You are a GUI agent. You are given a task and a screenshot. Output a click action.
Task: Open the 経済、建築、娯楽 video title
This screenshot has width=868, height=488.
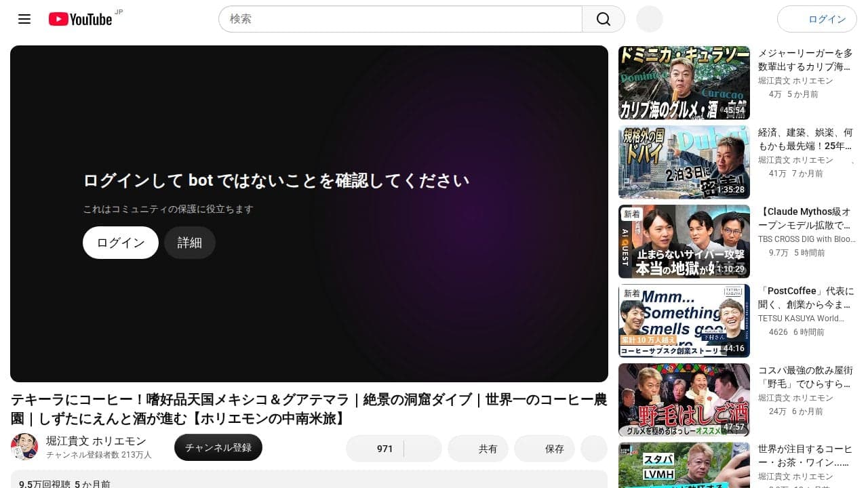(806, 139)
